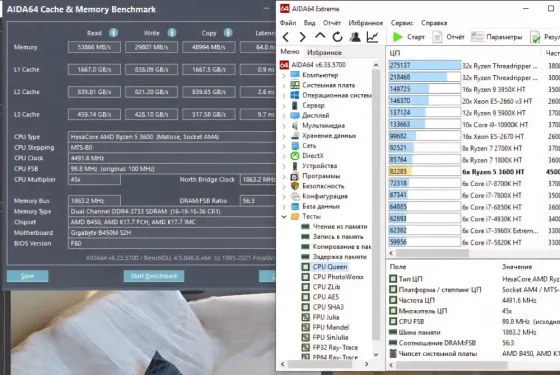Select the 59956 Core i7-5820K result bar

[x=425, y=242]
